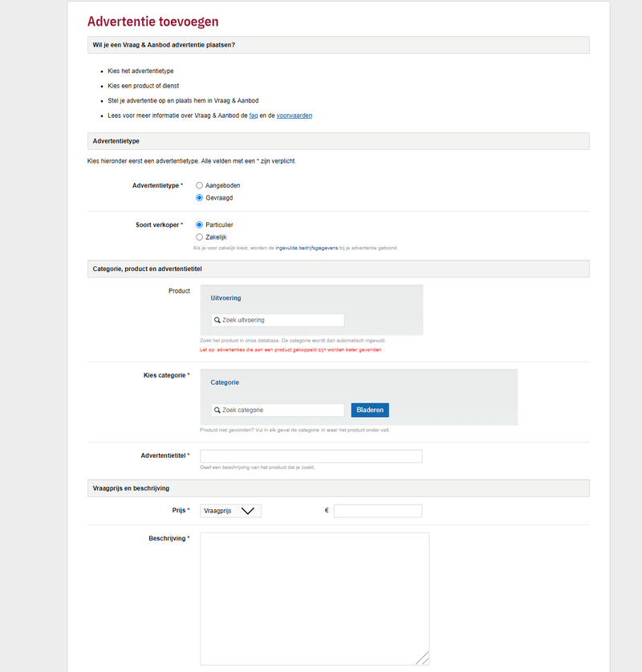The width and height of the screenshot is (642, 672).
Task: Choose Zakelijk as soort verkoper
Action: [199, 237]
